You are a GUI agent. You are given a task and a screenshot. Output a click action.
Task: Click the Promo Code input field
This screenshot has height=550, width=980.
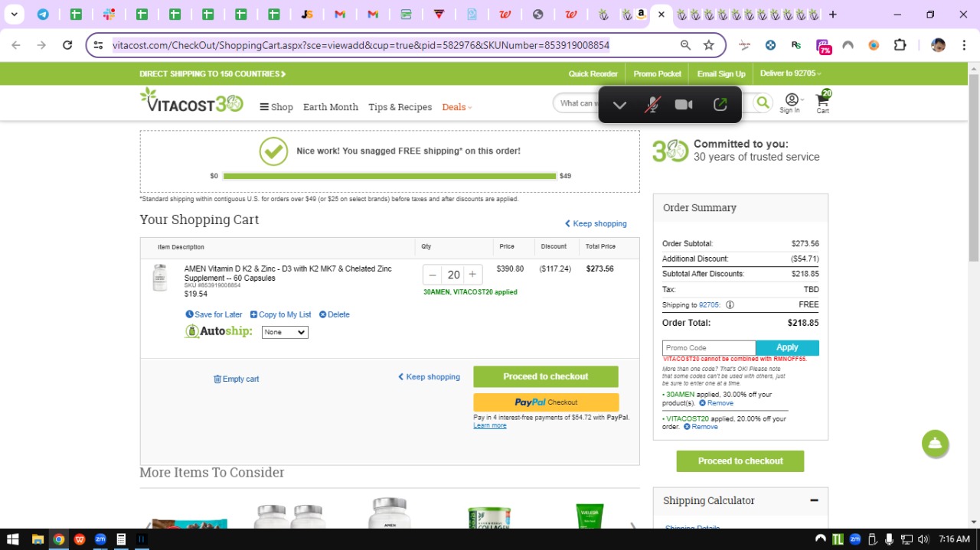pos(709,347)
